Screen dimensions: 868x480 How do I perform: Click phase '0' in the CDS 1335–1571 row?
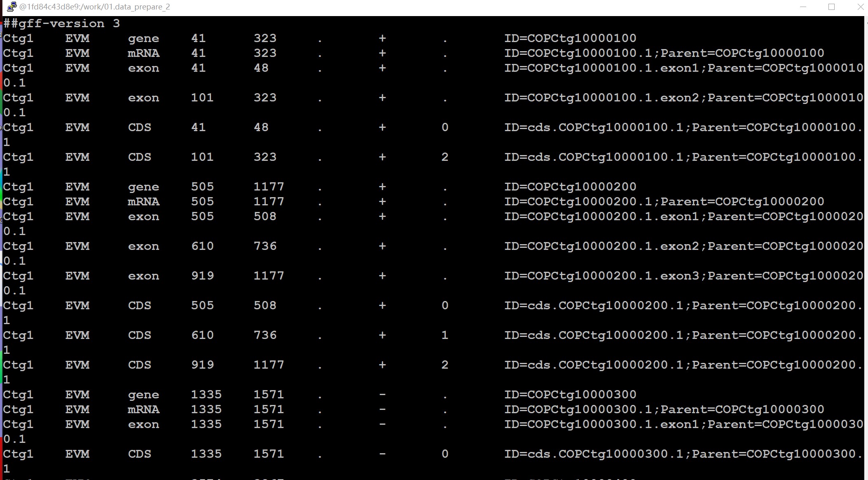[x=445, y=454]
